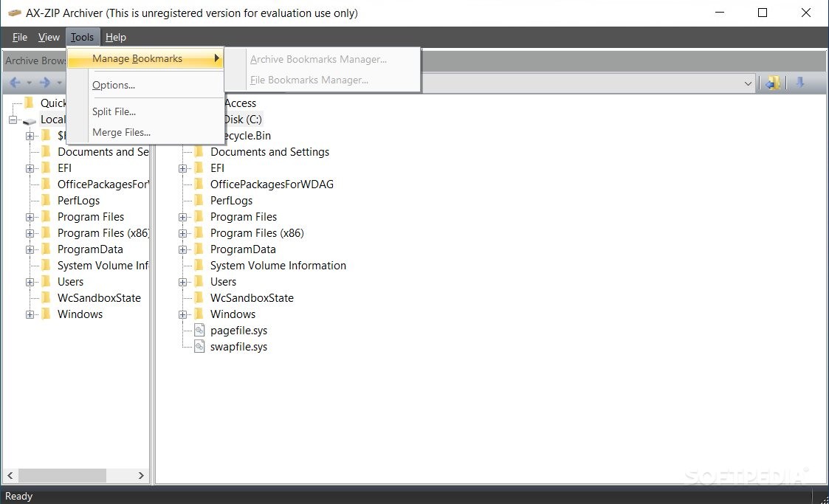Click System Volume Information folder icon in right pane
The image size is (829, 504).
click(199, 265)
